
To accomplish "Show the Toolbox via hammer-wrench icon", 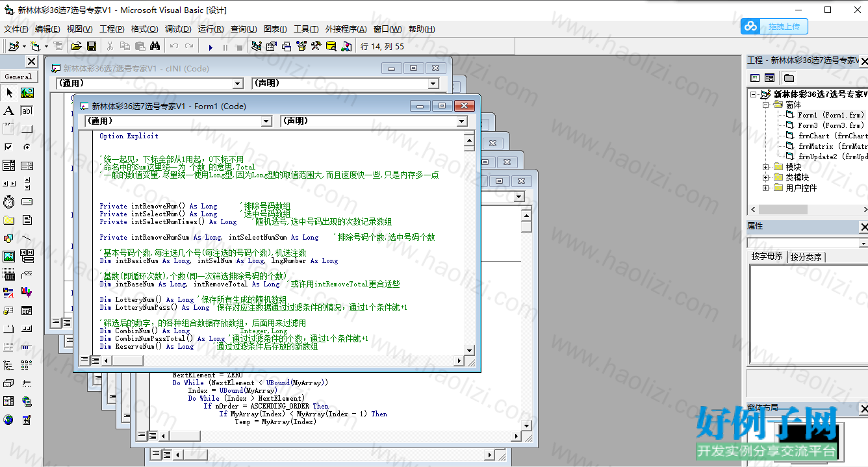I will click(x=316, y=46).
